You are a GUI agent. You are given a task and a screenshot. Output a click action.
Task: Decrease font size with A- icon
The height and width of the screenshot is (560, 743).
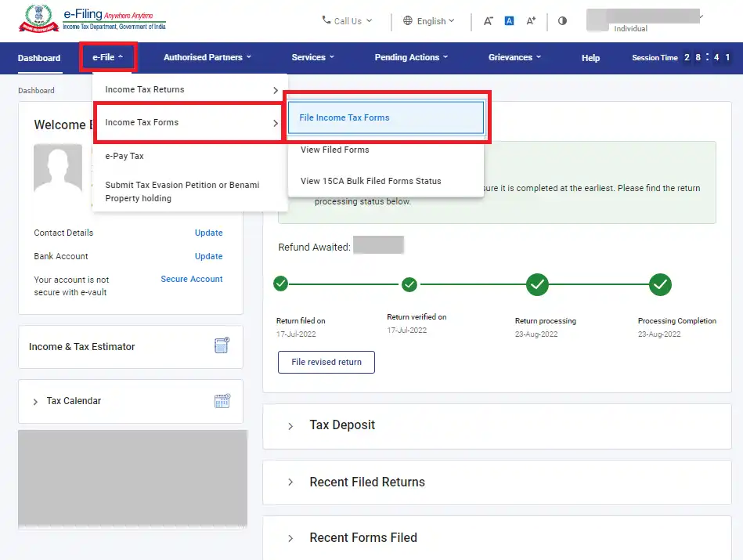488,21
